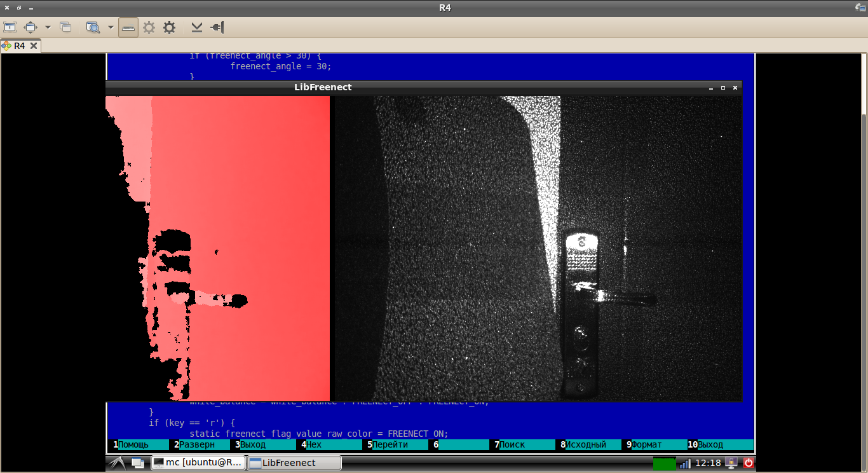868x473 pixels.
Task: Toggle fullscreen mode with the four-arrows icon
Action: pyautogui.click(x=31, y=27)
